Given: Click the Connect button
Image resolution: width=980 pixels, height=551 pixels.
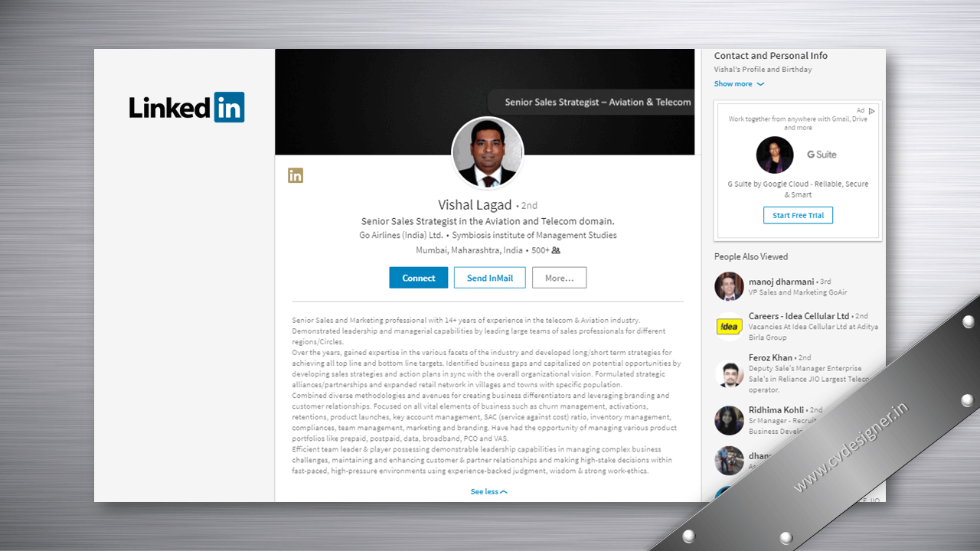Looking at the screenshot, I should [x=419, y=278].
